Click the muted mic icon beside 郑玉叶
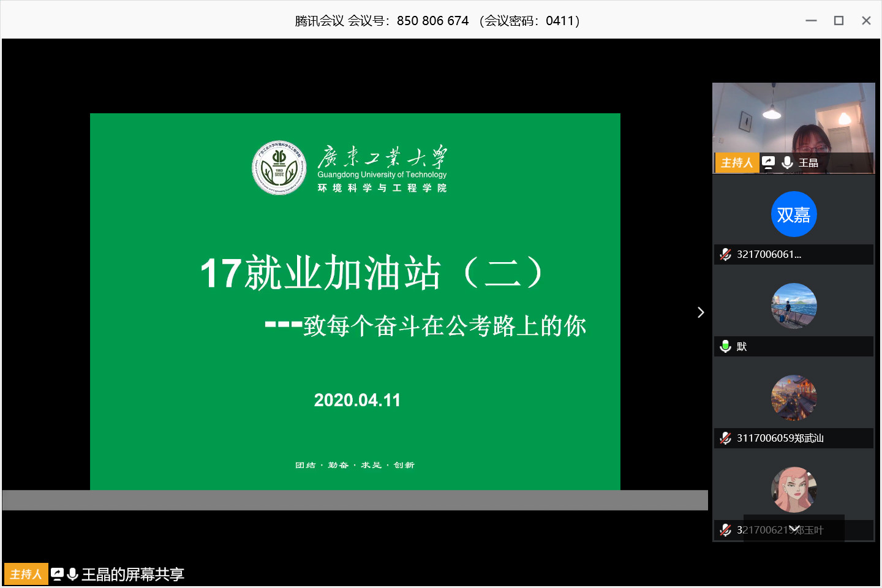The image size is (882, 588). (726, 530)
